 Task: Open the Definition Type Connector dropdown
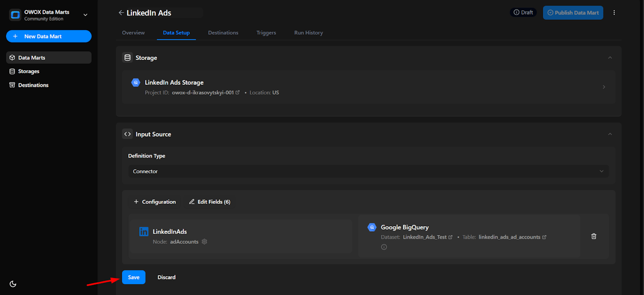click(x=368, y=171)
